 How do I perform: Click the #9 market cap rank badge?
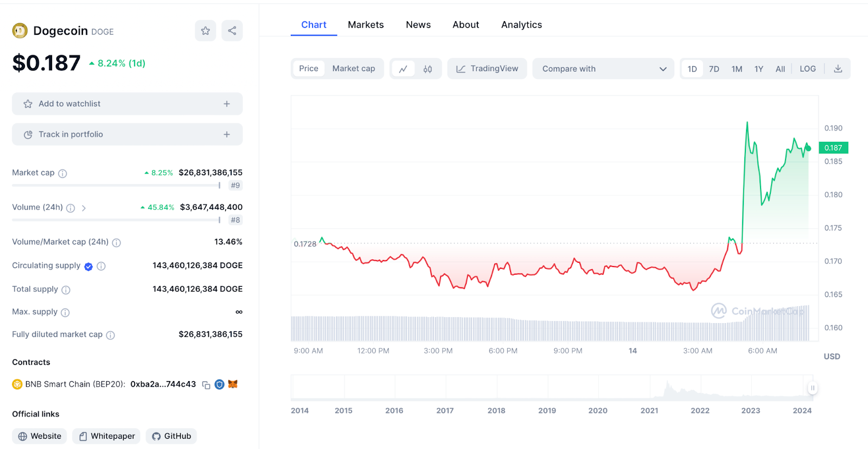(235, 185)
